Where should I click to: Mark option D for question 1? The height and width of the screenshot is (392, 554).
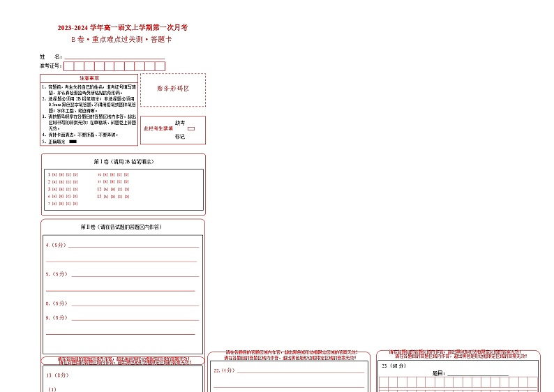75,175
